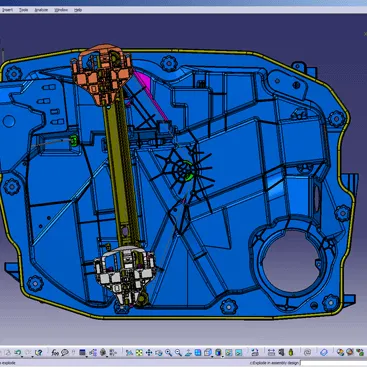Click the What's This help icon
The width and height of the screenshot is (367, 367).
click(x=39, y=352)
